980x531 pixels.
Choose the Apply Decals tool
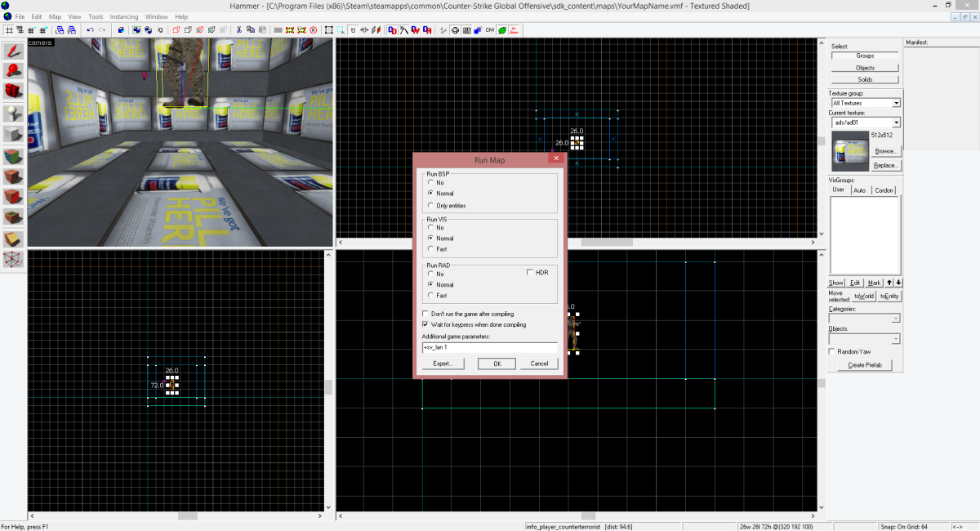[13, 197]
